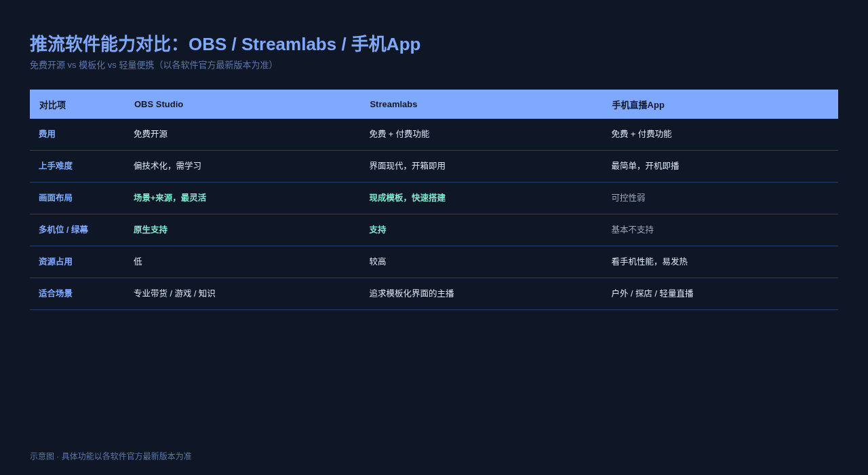Screen dimensions: 868x475
Task: Select the cell 专业带货 / 游戏 / 知识
Action: click(174, 294)
